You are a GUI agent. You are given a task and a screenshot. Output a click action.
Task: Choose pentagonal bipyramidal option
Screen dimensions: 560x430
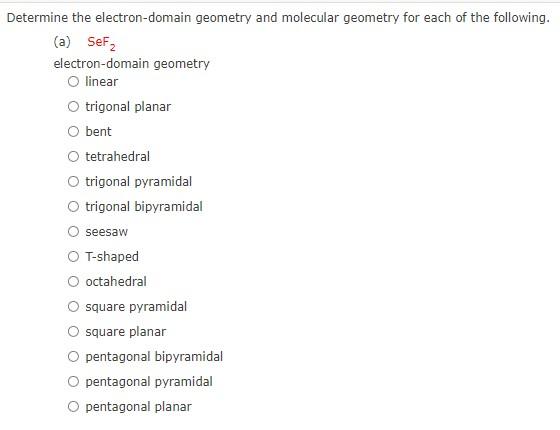pos(73,356)
